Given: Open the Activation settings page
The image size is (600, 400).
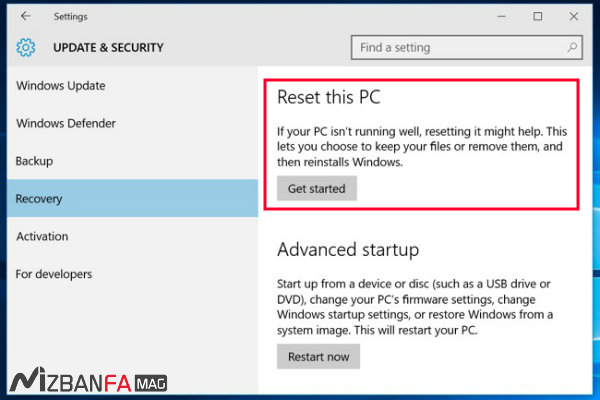Looking at the screenshot, I should (42, 237).
